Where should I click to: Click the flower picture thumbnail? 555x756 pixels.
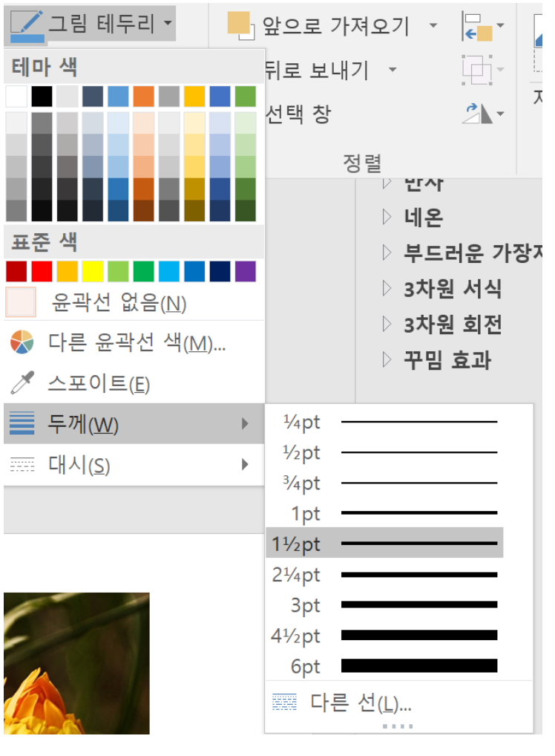click(x=76, y=663)
